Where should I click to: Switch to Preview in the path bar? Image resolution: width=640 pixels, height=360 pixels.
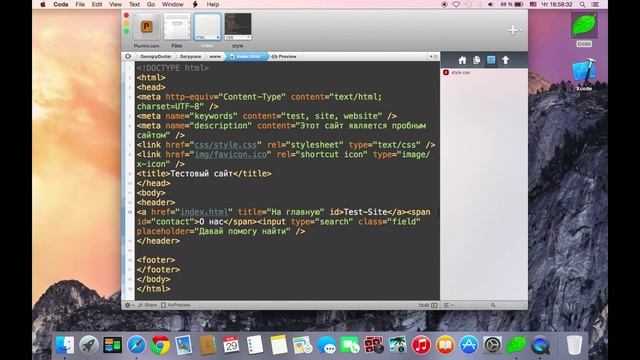(x=284, y=56)
